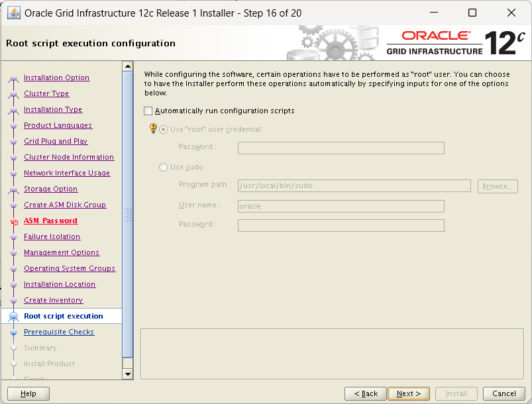Enable Automatically run configuration scripts checkbox
Image resolution: width=532 pixels, height=404 pixels.
click(x=148, y=111)
